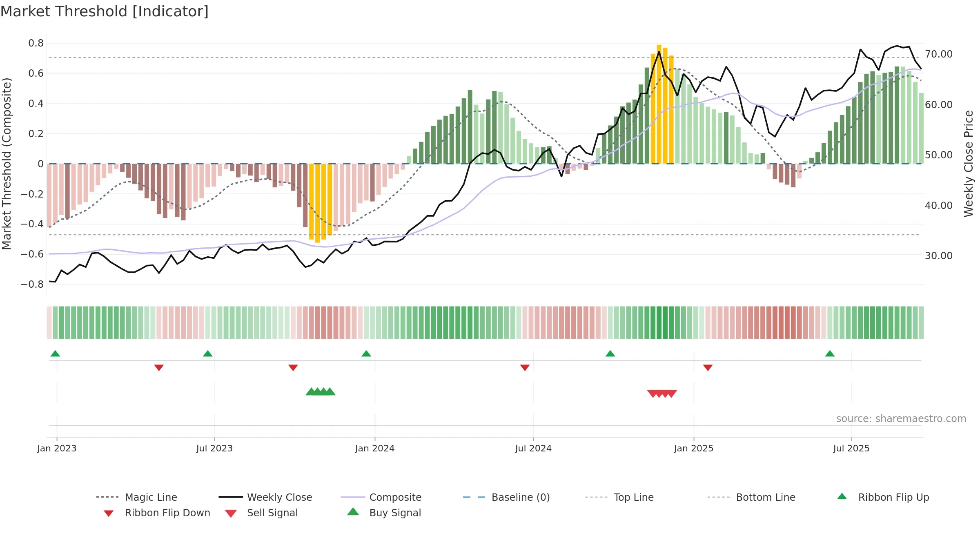Screen dimensions: 980x551
Task: Click the −0.4 tick on the left axis
Action: (32, 224)
